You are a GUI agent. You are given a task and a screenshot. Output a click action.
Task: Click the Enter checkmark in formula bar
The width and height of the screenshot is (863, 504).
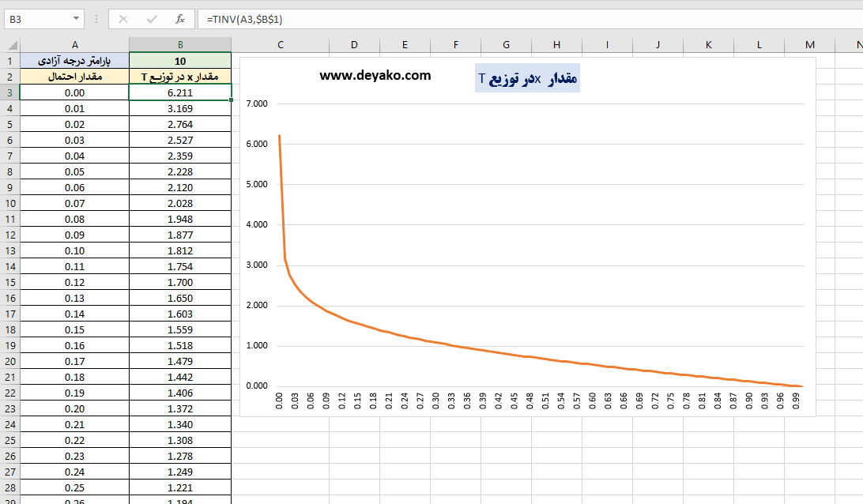(x=152, y=18)
